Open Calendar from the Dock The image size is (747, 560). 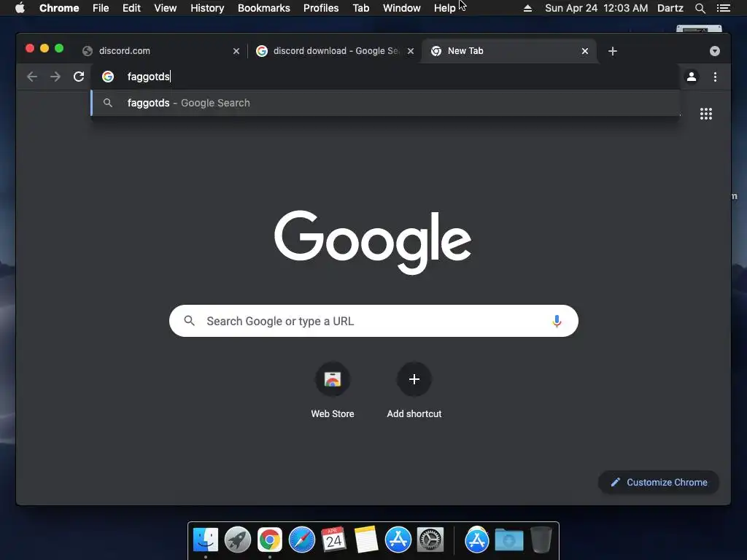pyautogui.click(x=334, y=540)
